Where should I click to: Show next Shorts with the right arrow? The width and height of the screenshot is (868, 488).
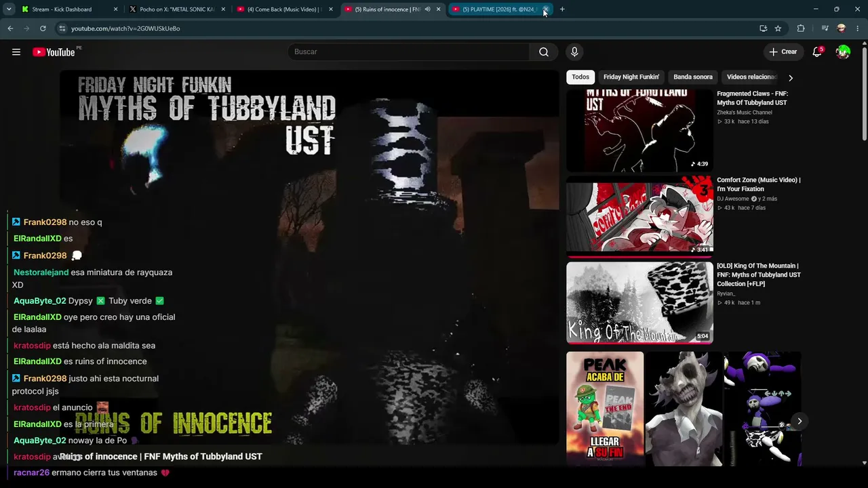tap(800, 421)
